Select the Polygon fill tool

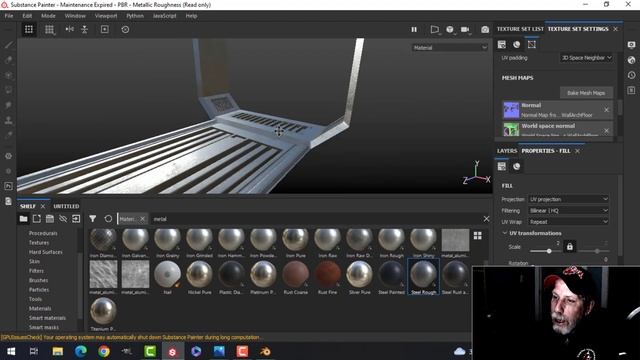tap(8, 90)
